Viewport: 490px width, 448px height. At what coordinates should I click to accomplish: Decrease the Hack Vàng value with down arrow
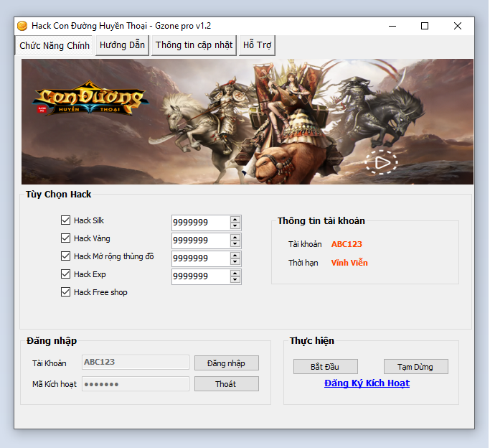(x=235, y=244)
